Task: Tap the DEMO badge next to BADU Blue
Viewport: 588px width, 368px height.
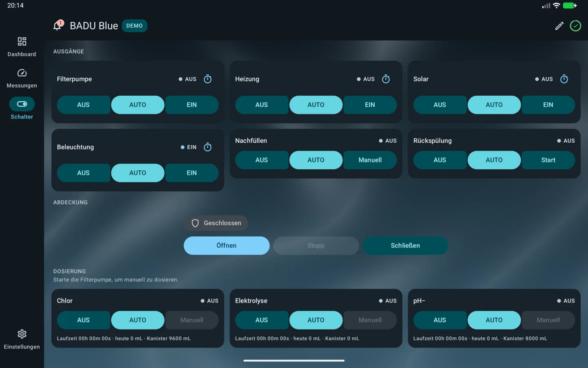Action: click(x=134, y=26)
